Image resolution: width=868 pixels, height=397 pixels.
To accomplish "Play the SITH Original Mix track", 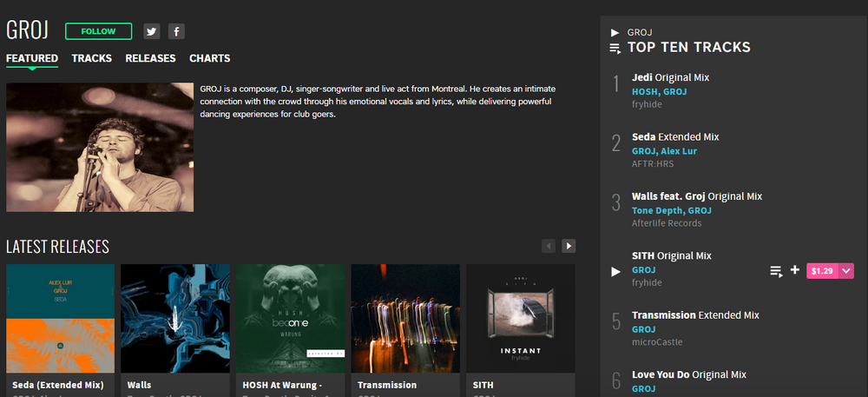I will [615, 271].
